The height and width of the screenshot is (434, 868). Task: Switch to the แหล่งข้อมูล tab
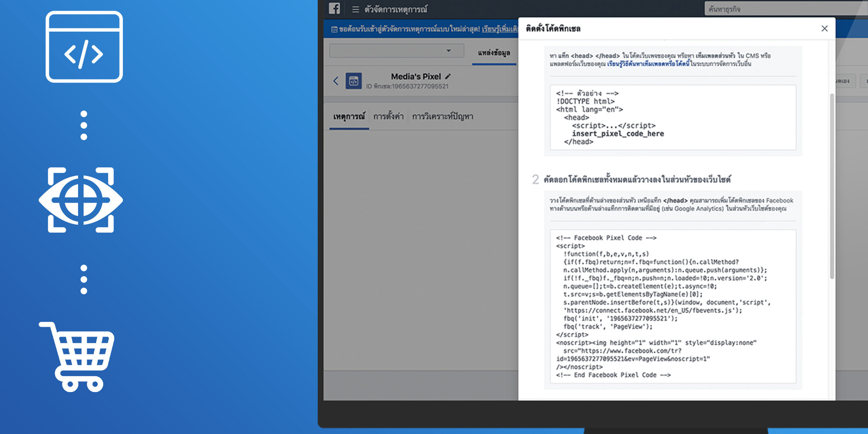click(x=494, y=53)
